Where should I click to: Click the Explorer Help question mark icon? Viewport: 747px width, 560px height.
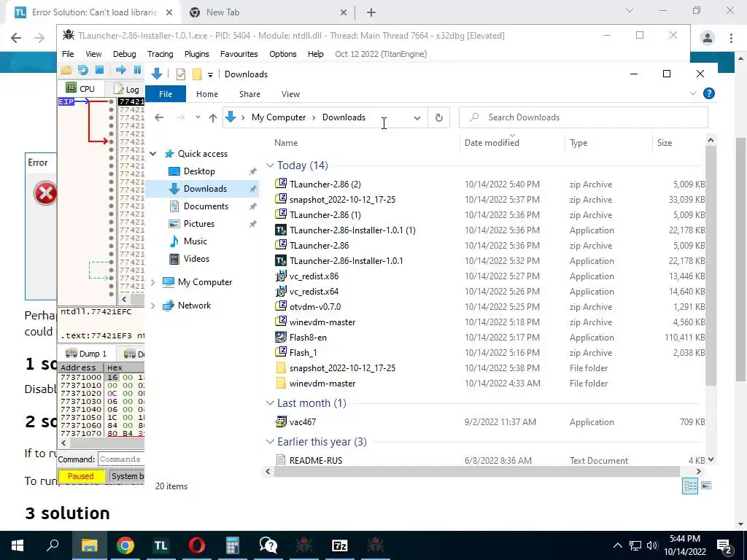709,93
